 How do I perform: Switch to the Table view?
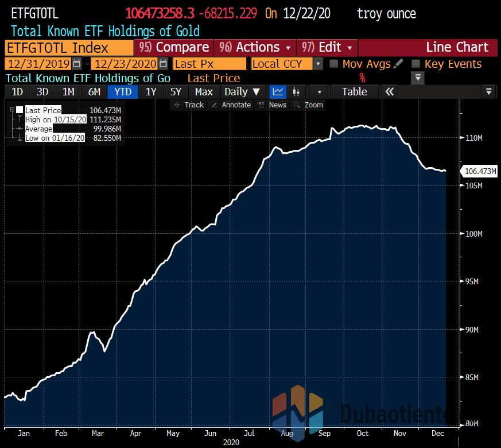coord(354,92)
